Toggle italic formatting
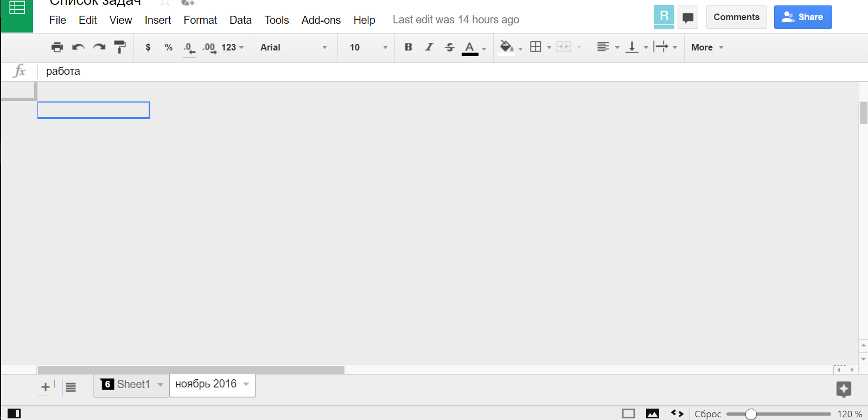This screenshot has width=868, height=420. 429,47
